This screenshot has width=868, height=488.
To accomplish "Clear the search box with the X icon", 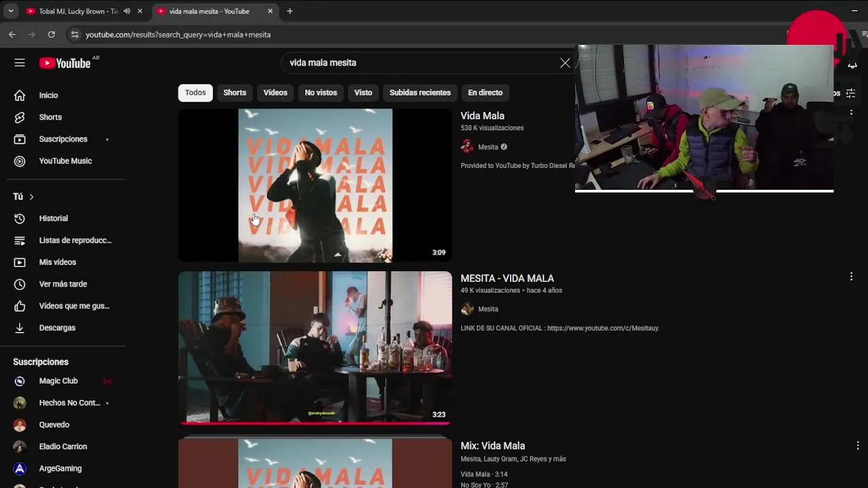I will 565,62.
